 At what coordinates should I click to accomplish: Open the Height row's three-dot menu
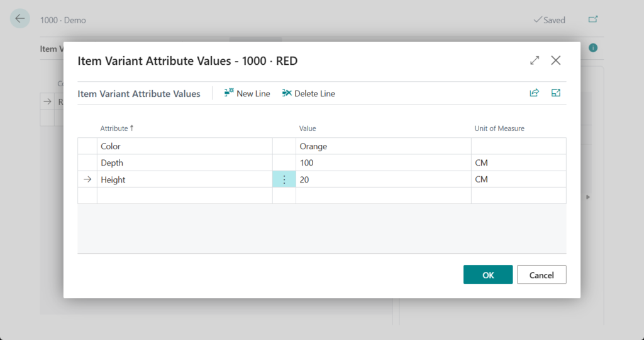pyautogui.click(x=284, y=179)
